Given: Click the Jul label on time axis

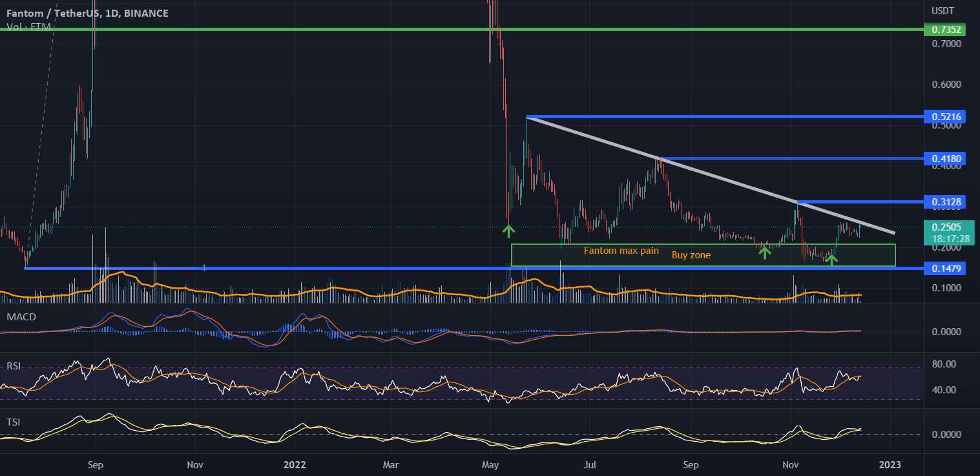Looking at the screenshot, I should click(590, 464).
